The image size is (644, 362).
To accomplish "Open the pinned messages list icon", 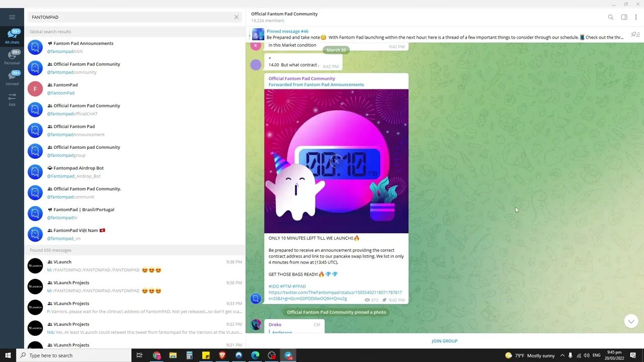I will pos(635,34).
